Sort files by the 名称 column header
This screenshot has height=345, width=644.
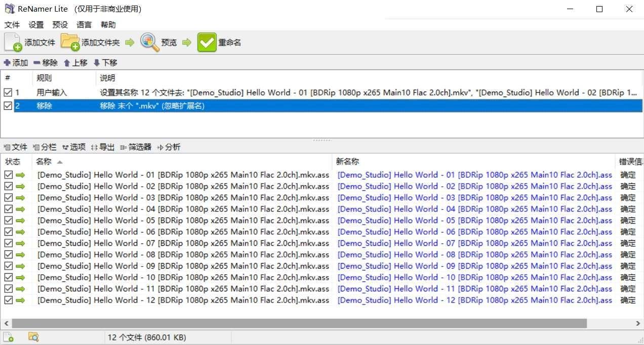click(x=44, y=162)
